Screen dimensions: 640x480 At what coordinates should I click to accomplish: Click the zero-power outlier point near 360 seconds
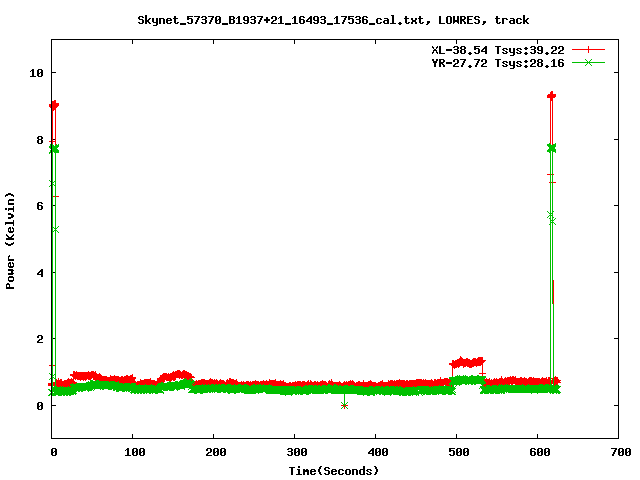[x=344, y=405]
